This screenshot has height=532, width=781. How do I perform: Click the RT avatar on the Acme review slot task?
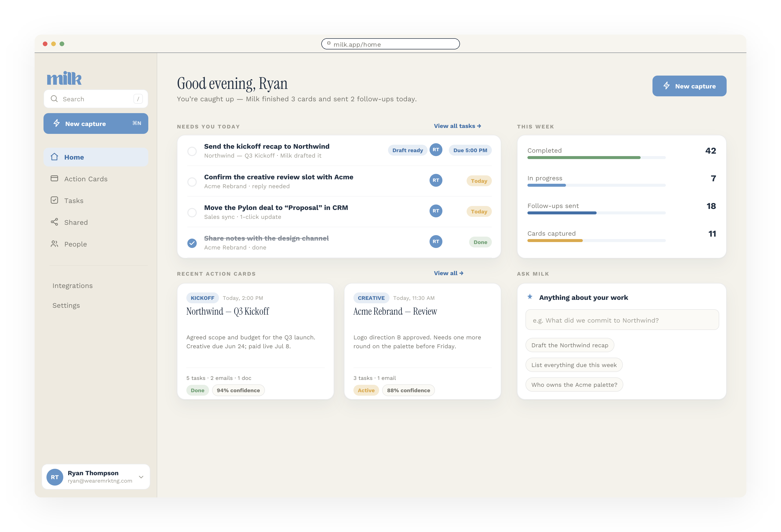pyautogui.click(x=436, y=180)
